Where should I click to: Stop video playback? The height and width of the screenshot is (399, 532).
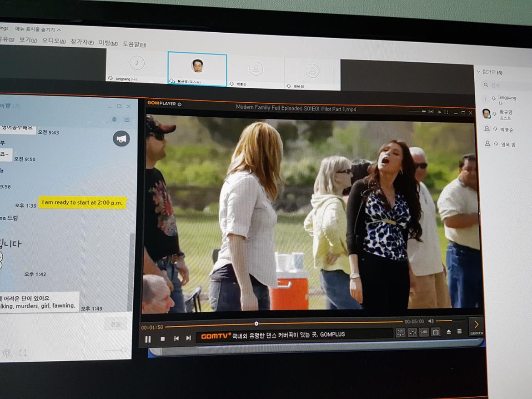(x=163, y=339)
